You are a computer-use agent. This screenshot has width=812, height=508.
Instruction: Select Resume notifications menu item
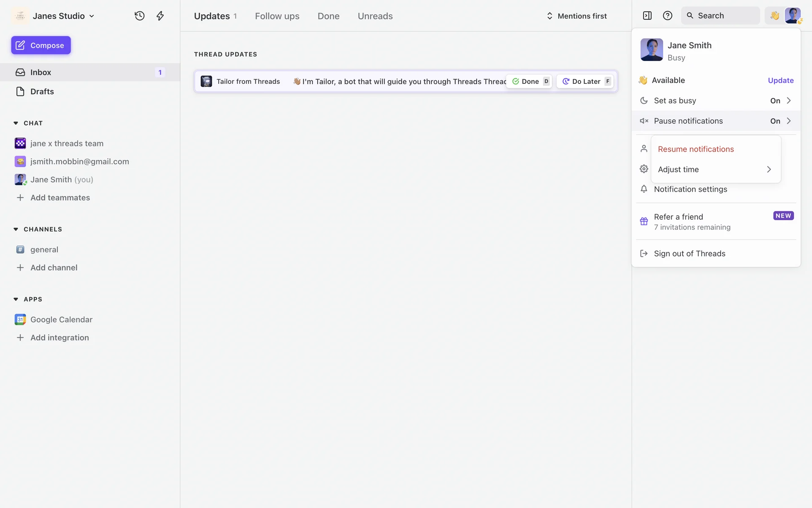(696, 149)
